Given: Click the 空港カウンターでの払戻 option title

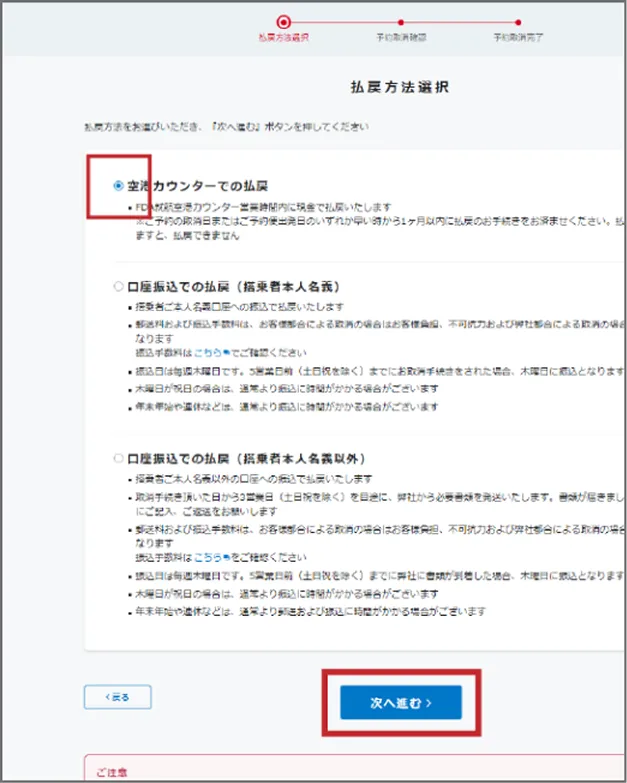Looking at the screenshot, I should (x=198, y=185).
